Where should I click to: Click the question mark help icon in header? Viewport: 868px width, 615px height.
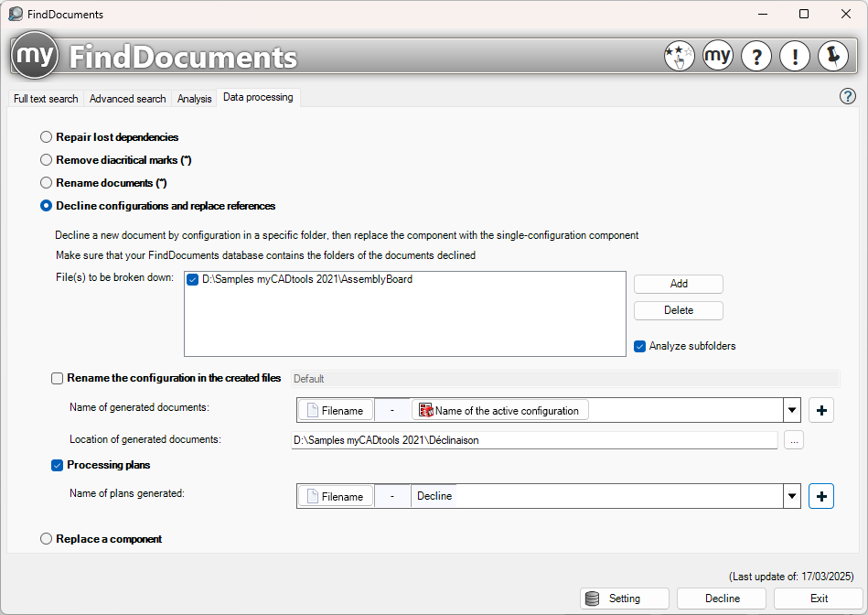pyautogui.click(x=755, y=57)
